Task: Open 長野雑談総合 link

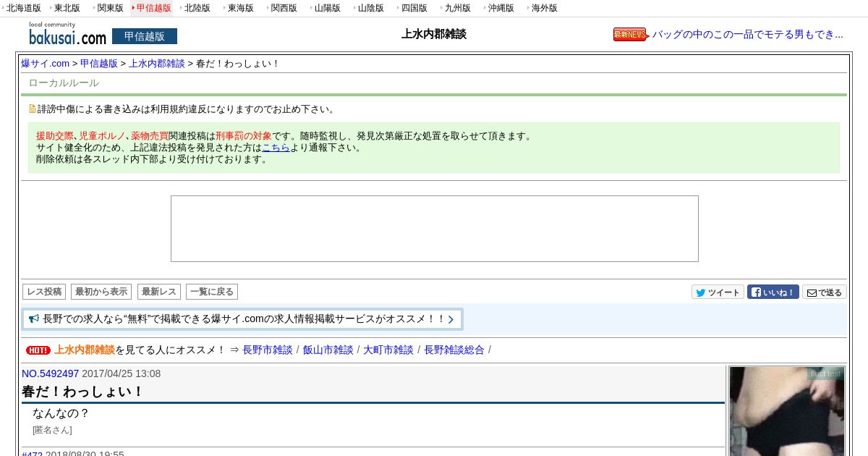Action: [454, 350]
